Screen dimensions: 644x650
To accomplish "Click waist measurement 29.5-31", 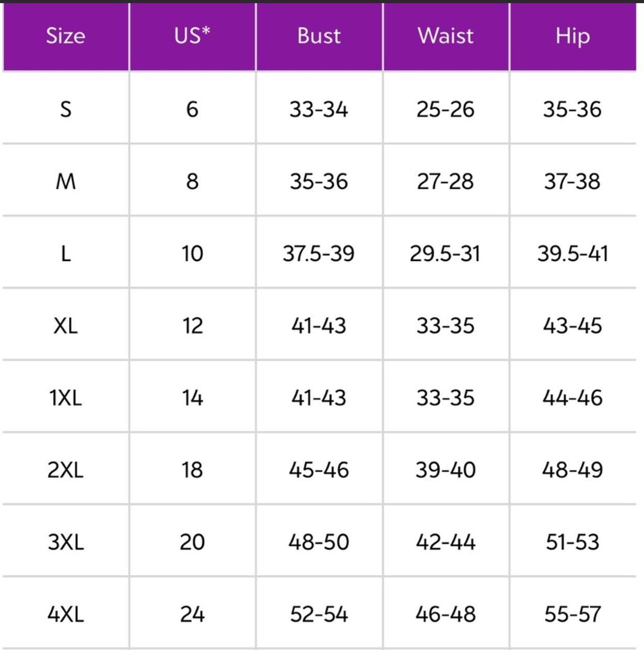I will 446,253.
